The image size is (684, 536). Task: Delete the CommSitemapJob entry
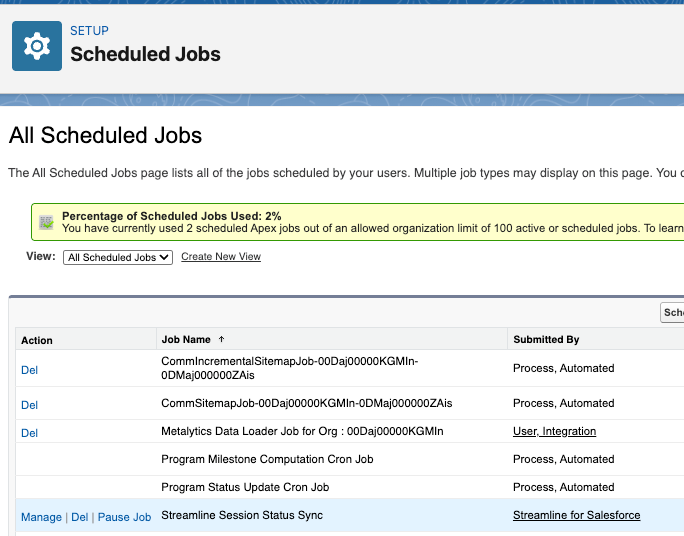[x=29, y=405]
